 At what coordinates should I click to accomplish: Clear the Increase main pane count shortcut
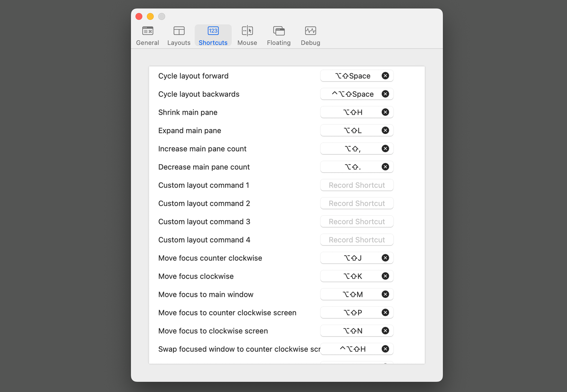pyautogui.click(x=385, y=149)
